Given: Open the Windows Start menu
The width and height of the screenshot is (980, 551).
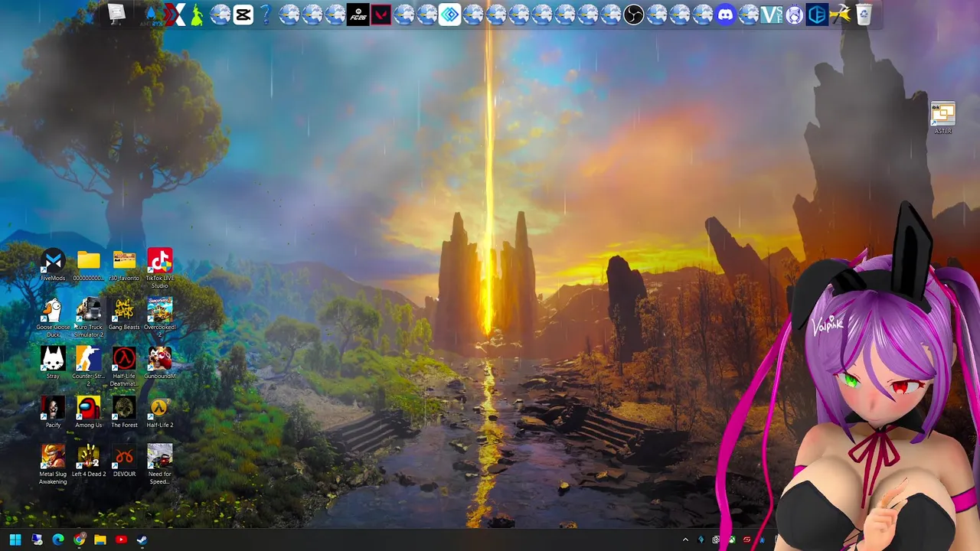Looking at the screenshot, I should pyautogui.click(x=15, y=540).
